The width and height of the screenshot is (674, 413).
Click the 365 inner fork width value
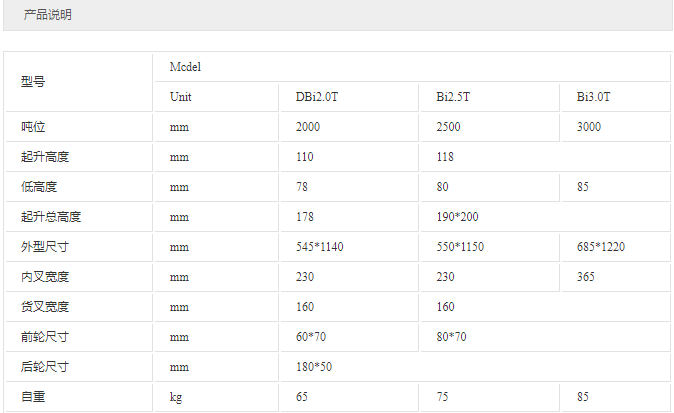pos(587,277)
